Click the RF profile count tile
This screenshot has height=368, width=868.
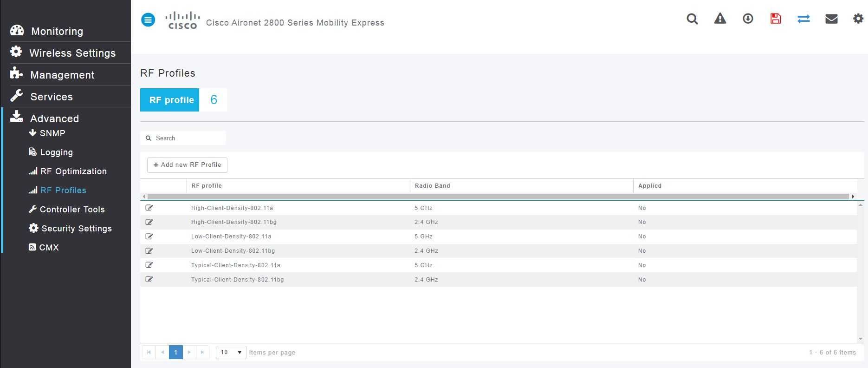(183, 100)
